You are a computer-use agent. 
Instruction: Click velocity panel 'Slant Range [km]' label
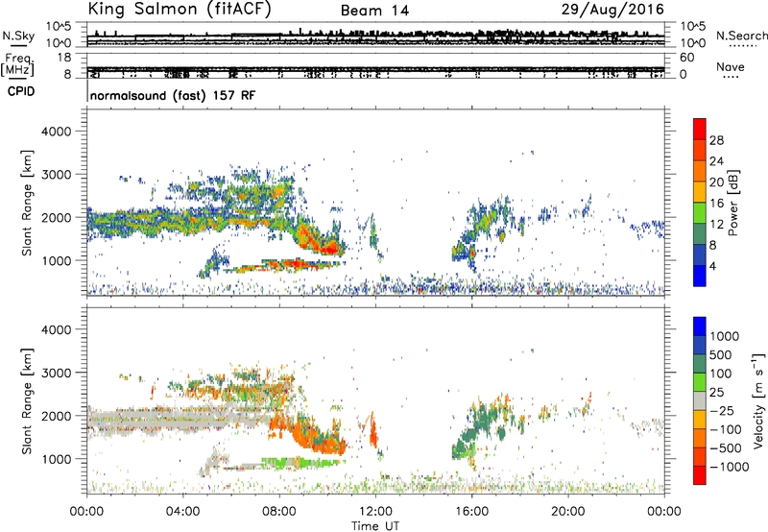click(27, 400)
